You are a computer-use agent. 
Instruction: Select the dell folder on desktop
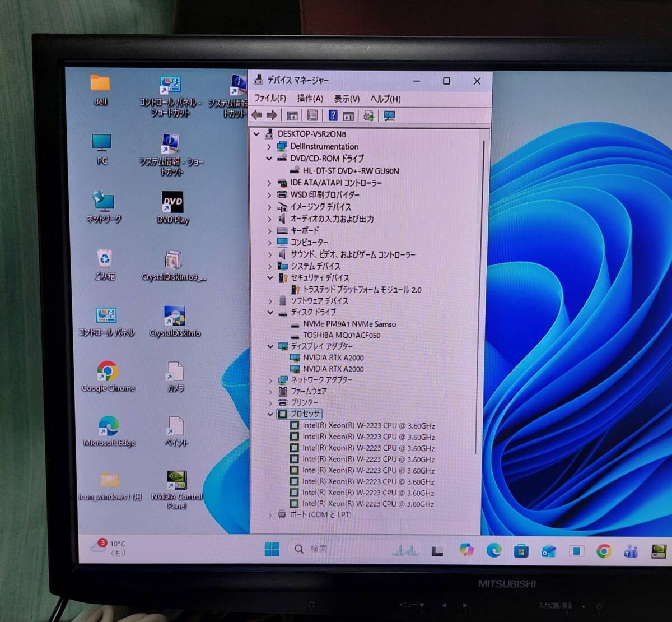tap(100, 90)
